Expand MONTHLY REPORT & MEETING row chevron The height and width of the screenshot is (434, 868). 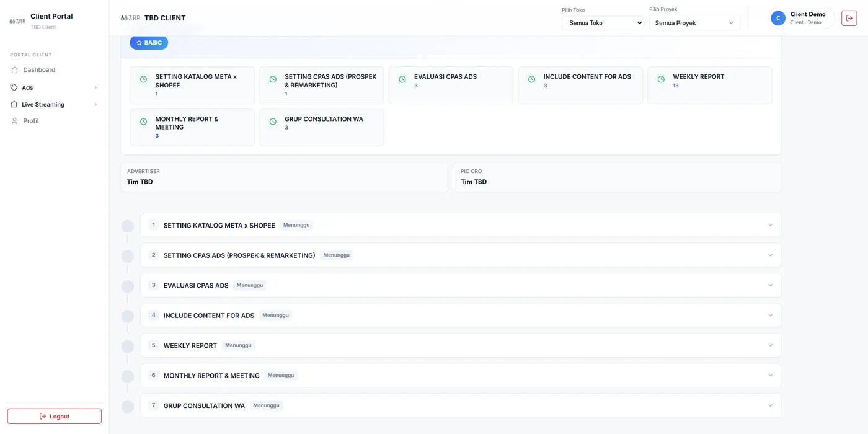pyautogui.click(x=770, y=375)
